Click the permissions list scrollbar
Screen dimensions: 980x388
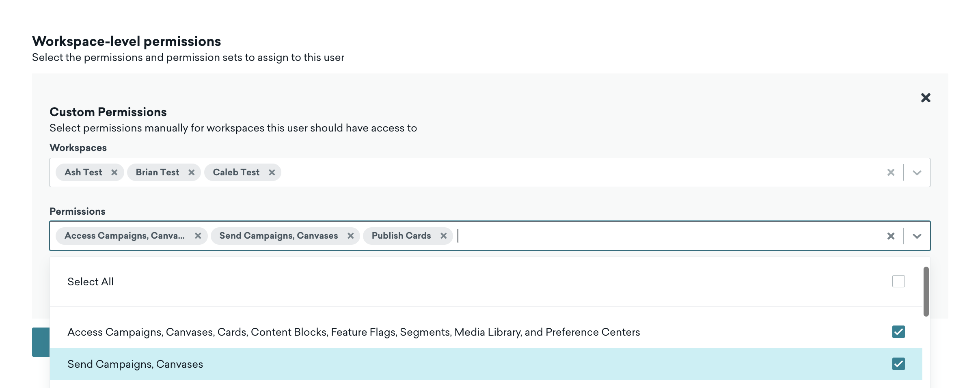coord(926,291)
